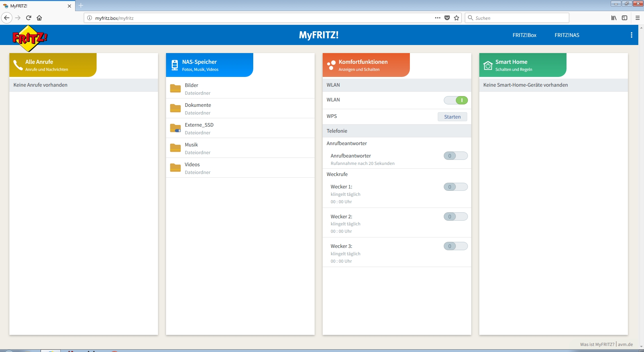Switch on the Wecker 3 toggle

click(x=455, y=246)
